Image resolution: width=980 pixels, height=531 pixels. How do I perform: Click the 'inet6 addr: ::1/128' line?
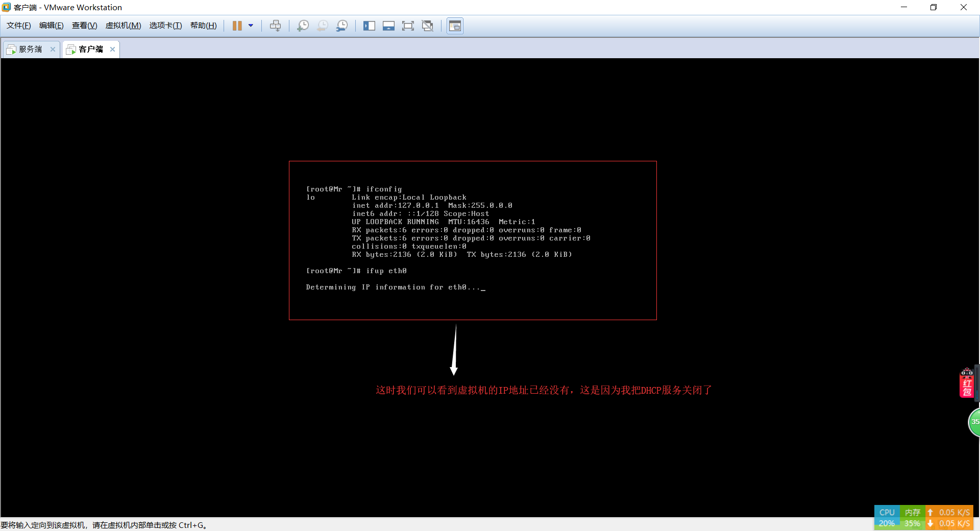tap(421, 214)
